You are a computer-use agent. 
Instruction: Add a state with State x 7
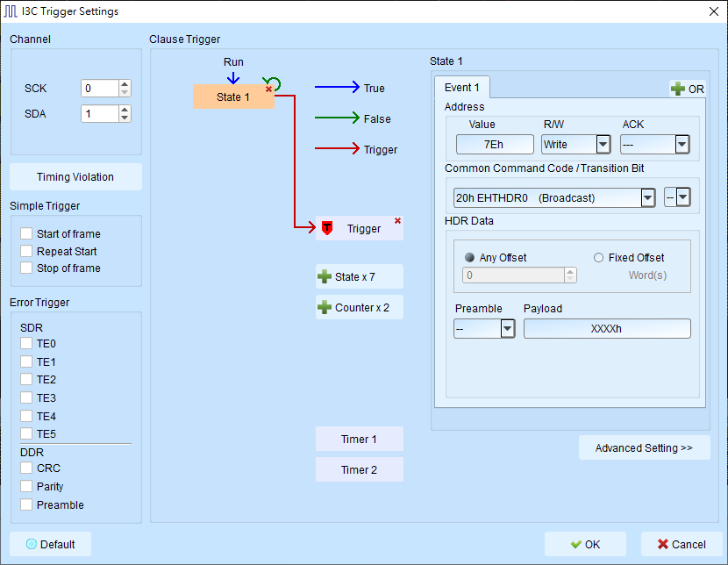point(360,276)
